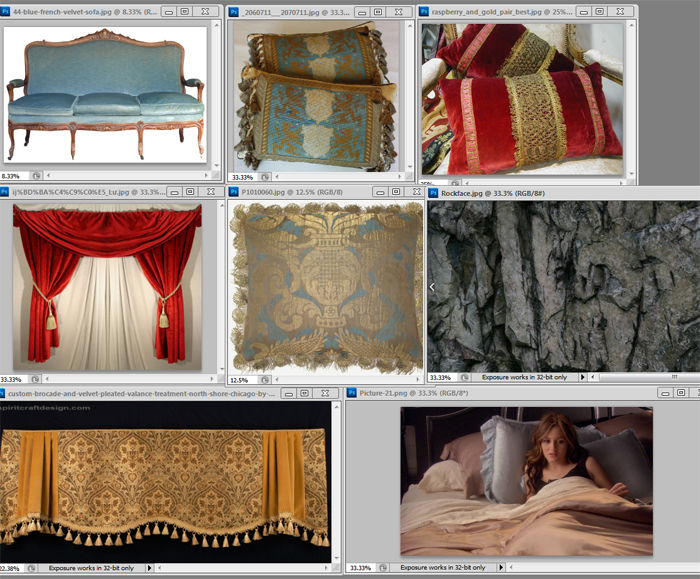700x579 pixels.
Task: Click the status bar preview icon in P1010060.jpg window
Action: tap(265, 380)
